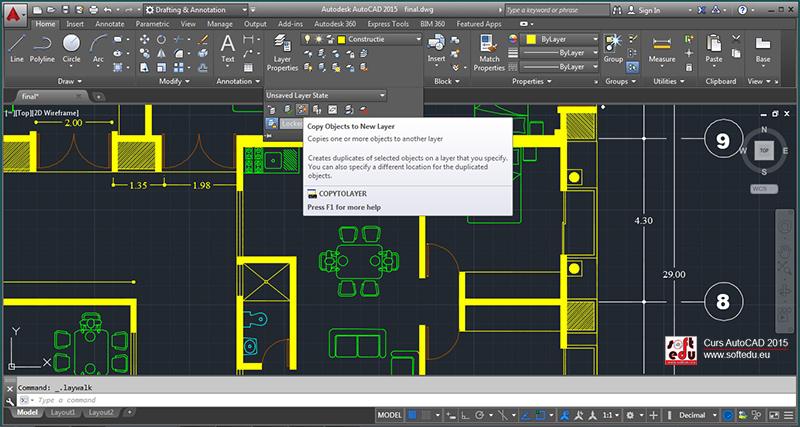Open Layer Properties manager
800x427 pixels.
[x=282, y=53]
